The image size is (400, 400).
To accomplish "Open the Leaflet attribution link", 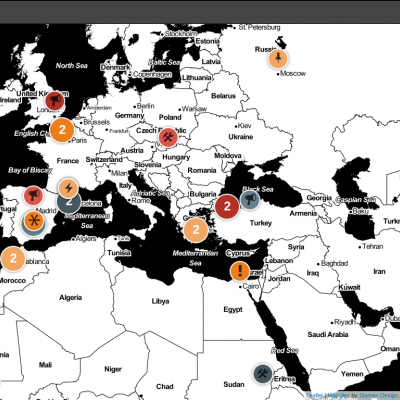I will [314, 395].
